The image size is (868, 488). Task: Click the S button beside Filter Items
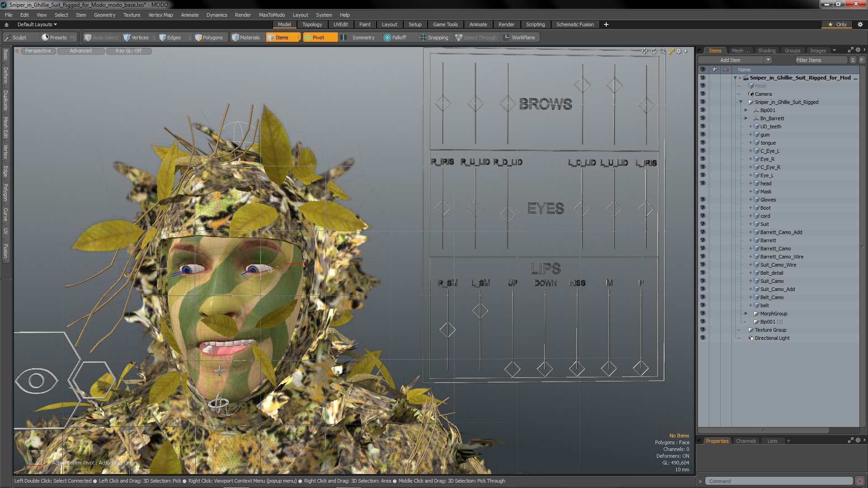coord(853,60)
